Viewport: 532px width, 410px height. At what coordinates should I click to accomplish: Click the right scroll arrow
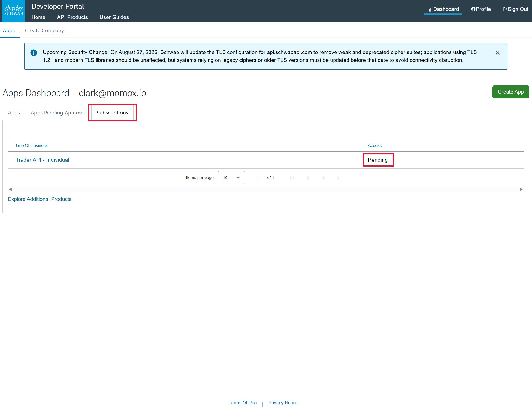tap(521, 189)
